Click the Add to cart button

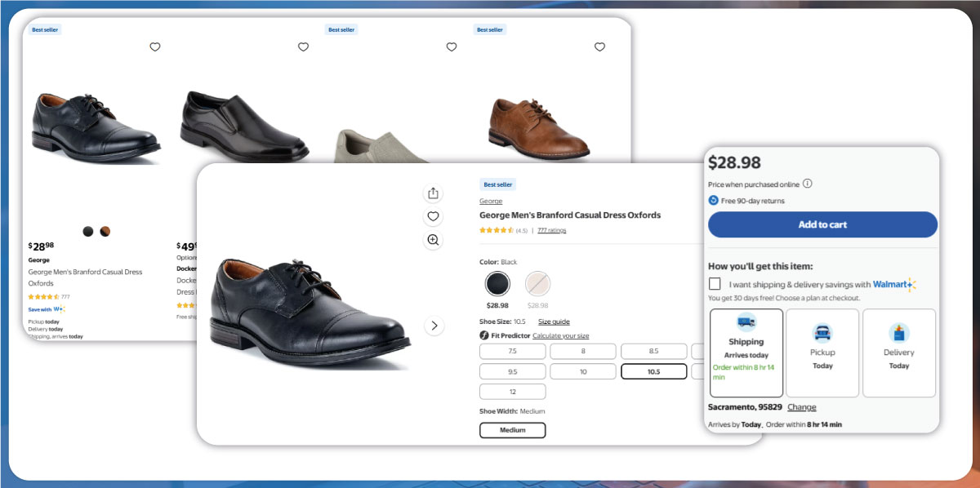pos(822,224)
